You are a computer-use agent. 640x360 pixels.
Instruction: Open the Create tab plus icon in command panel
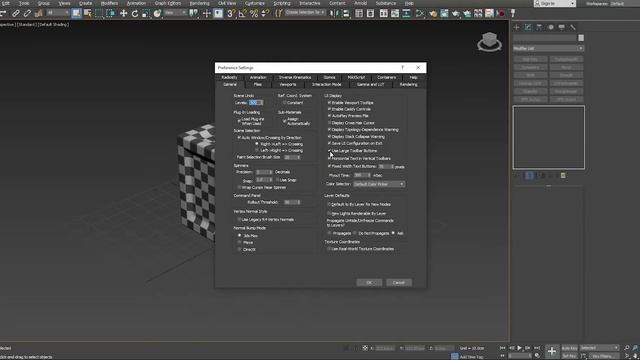coord(516,27)
